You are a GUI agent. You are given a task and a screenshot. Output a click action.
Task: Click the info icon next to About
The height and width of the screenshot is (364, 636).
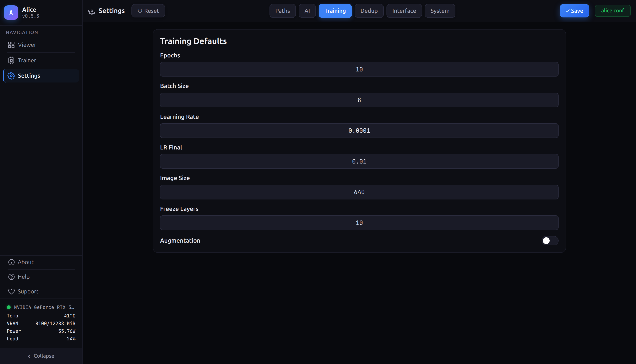(x=11, y=262)
